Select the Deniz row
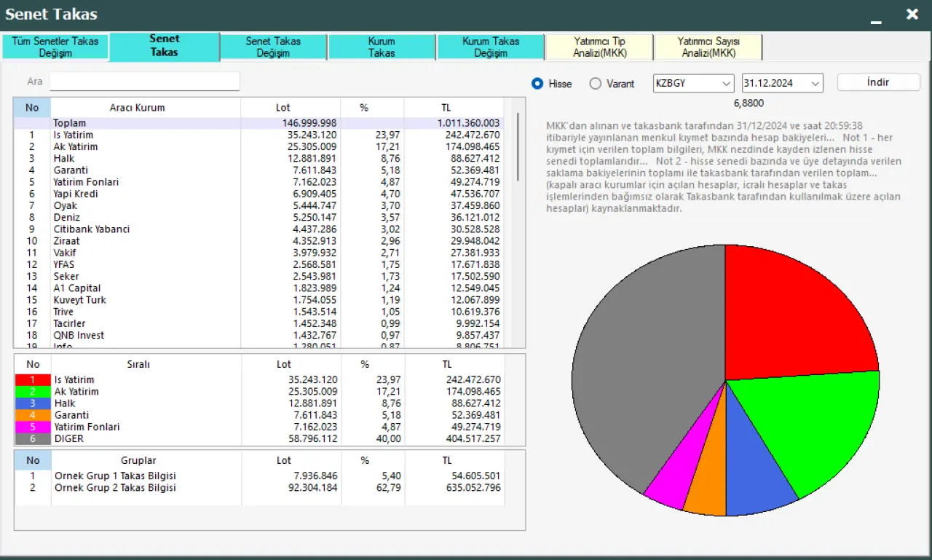 point(258,217)
